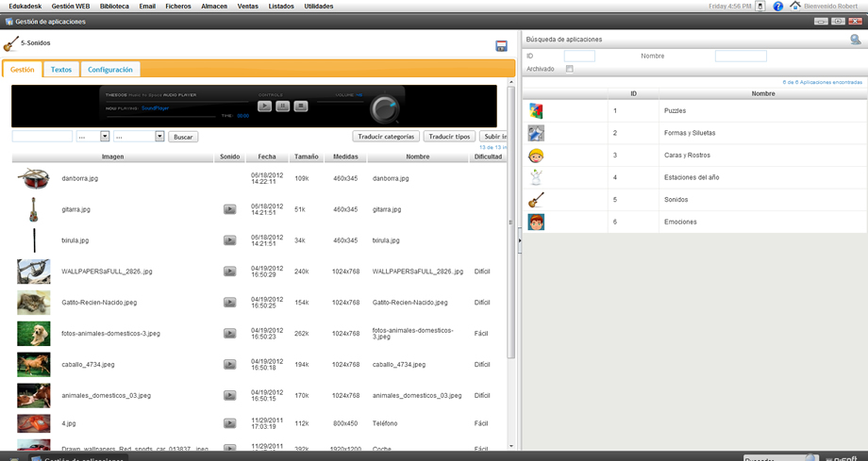Open the Email menu

pyautogui.click(x=147, y=6)
